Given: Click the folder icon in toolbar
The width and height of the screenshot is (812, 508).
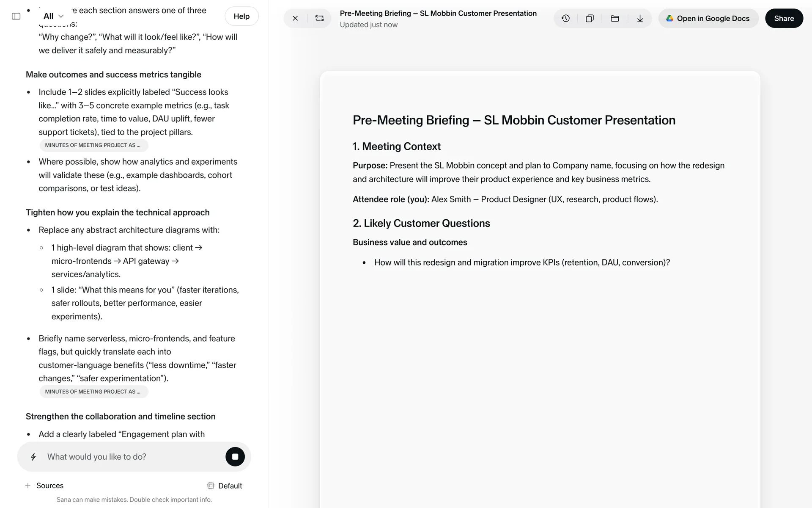Looking at the screenshot, I should (615, 18).
